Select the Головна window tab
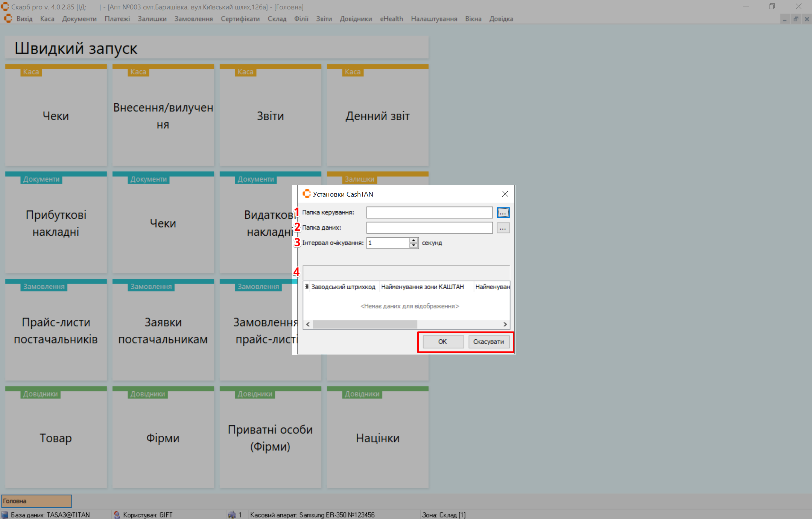The height and width of the screenshot is (519, 812). [36, 501]
